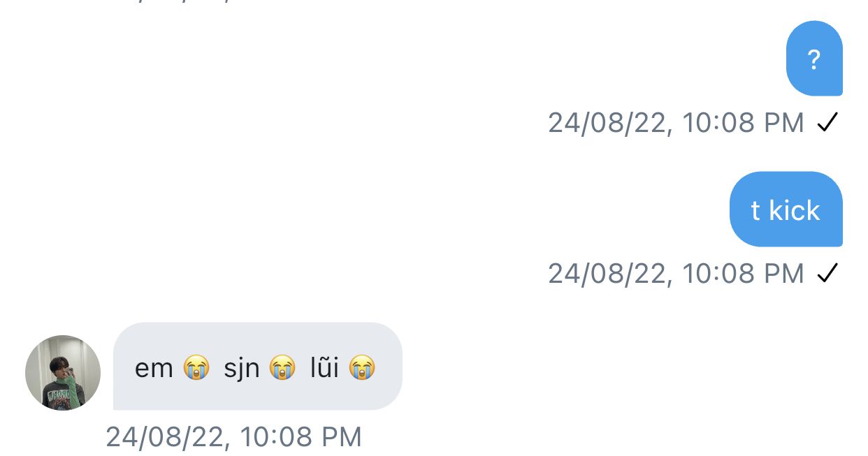Click the date "24/08/22" below the gray message
This screenshot has height=456, width=868.
(x=168, y=438)
